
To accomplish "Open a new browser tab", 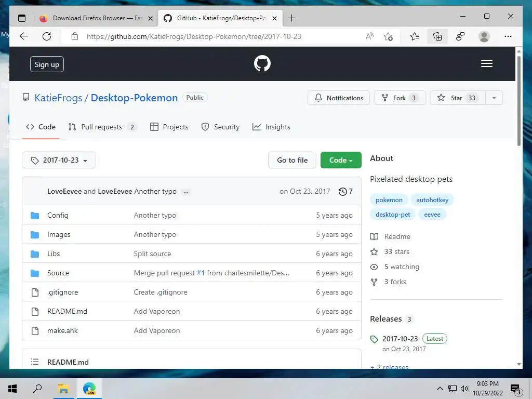I will point(291,18).
